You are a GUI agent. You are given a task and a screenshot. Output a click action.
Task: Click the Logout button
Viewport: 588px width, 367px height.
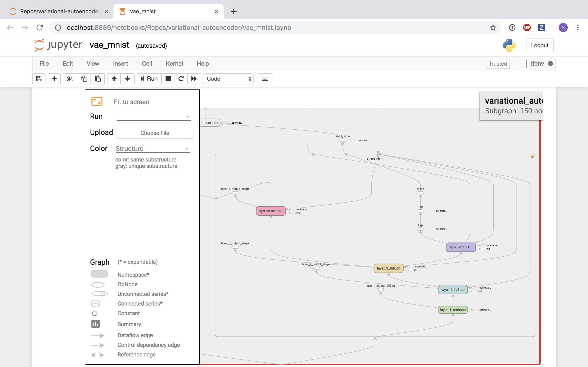point(539,45)
